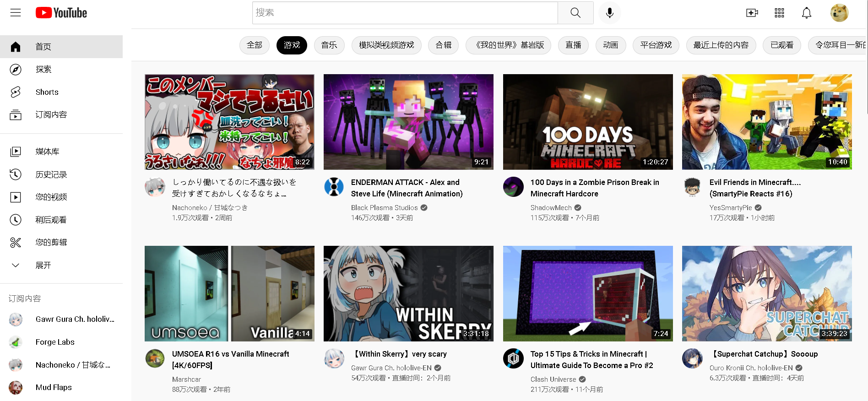Screen dimensions: 868x401
Task: Click Marshcar channel avatar icon
Action: point(155,358)
